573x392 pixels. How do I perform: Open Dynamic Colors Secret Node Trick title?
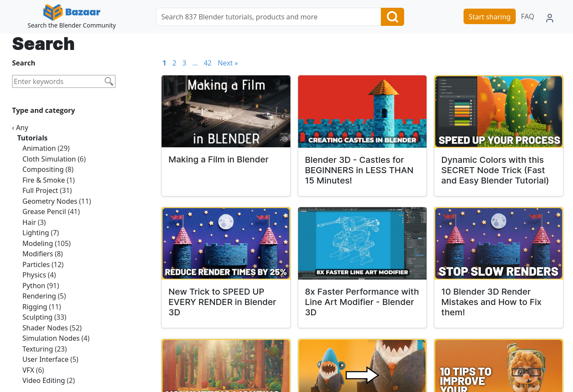(x=495, y=170)
